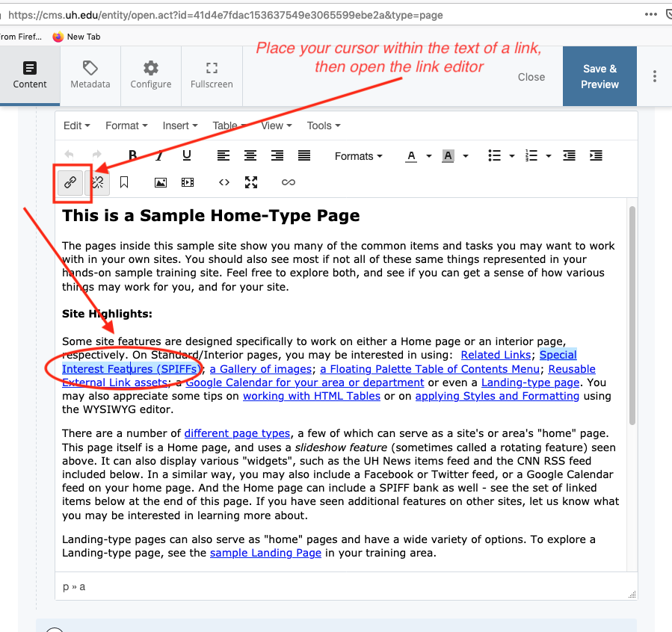The width and height of the screenshot is (672, 632).
Task: Increase indent of the paragraph
Action: [597, 156]
